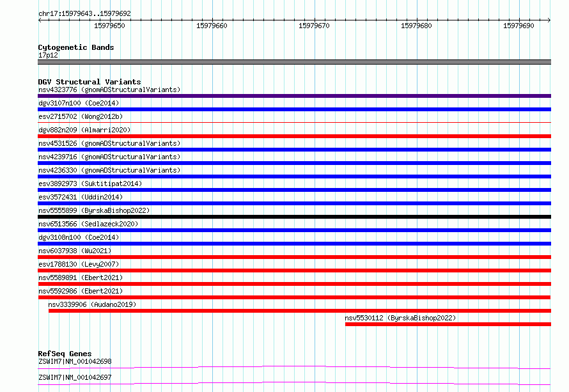
Task: Click nsv5592986 (Ebert2021) label
Action: point(81,291)
